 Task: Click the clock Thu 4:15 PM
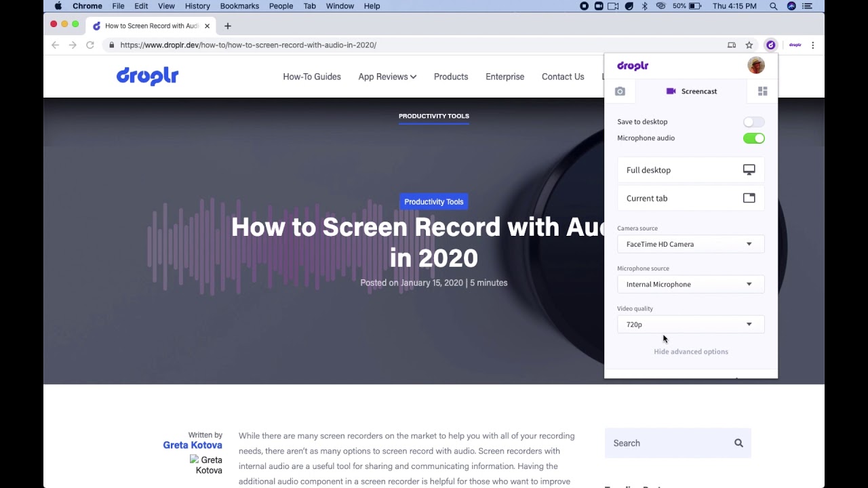[x=734, y=6]
